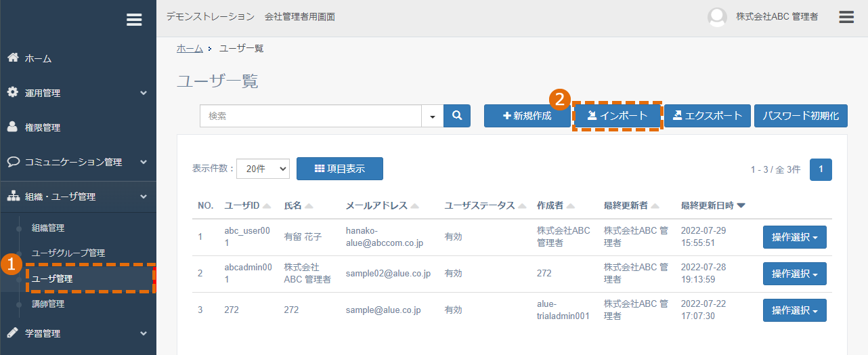
Task: Sort by メールアドレス column header
Action: pyautogui.click(x=382, y=206)
